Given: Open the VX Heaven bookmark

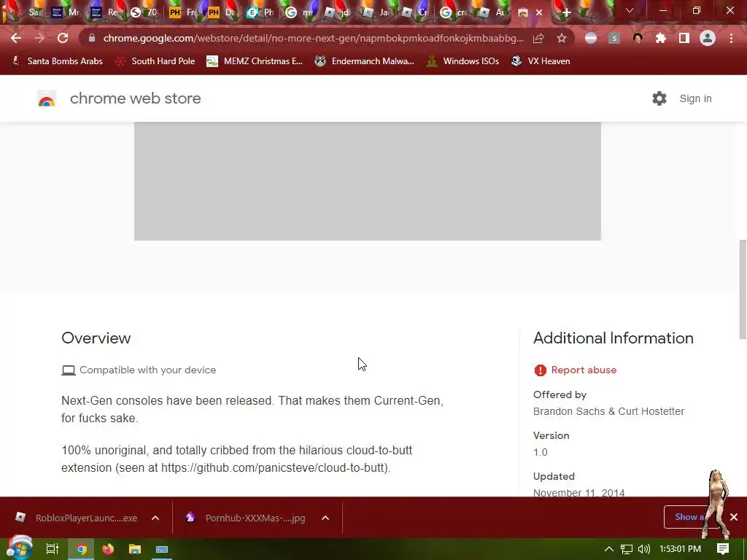Looking at the screenshot, I should 541,61.
